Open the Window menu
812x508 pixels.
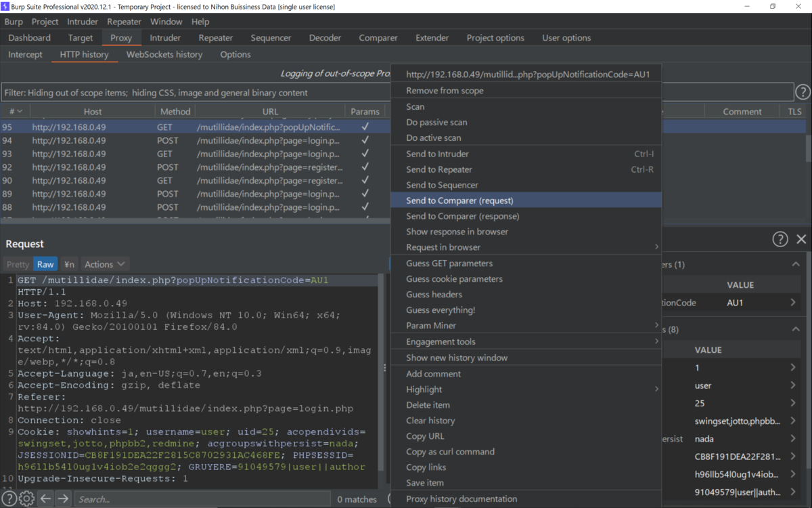tap(166, 22)
